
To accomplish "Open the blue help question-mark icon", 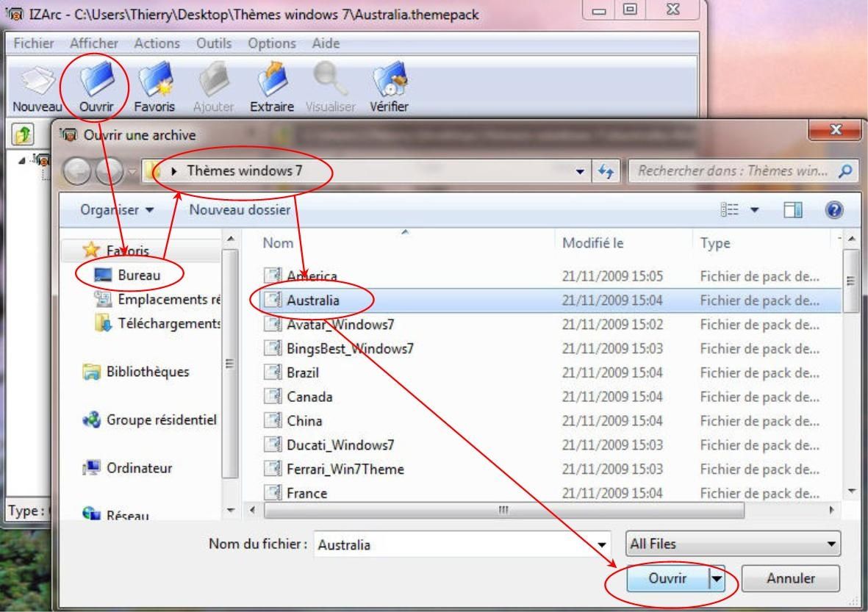I will pyautogui.click(x=834, y=209).
